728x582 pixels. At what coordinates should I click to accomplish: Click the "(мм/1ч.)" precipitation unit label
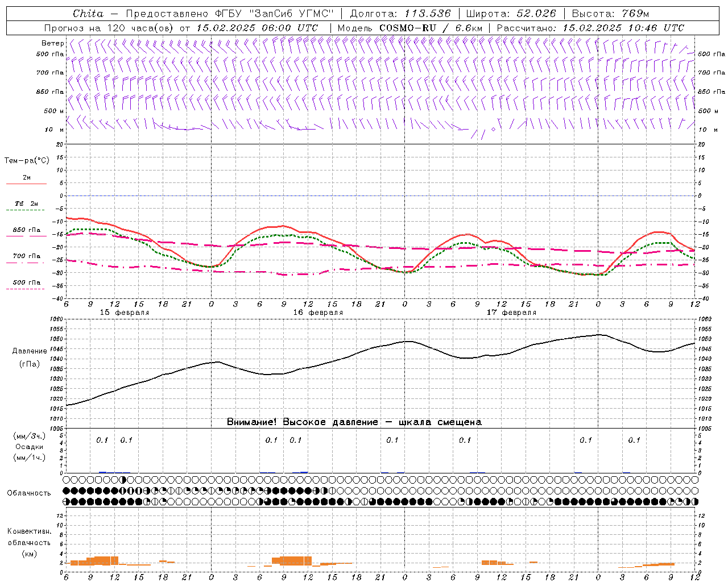click(x=30, y=458)
